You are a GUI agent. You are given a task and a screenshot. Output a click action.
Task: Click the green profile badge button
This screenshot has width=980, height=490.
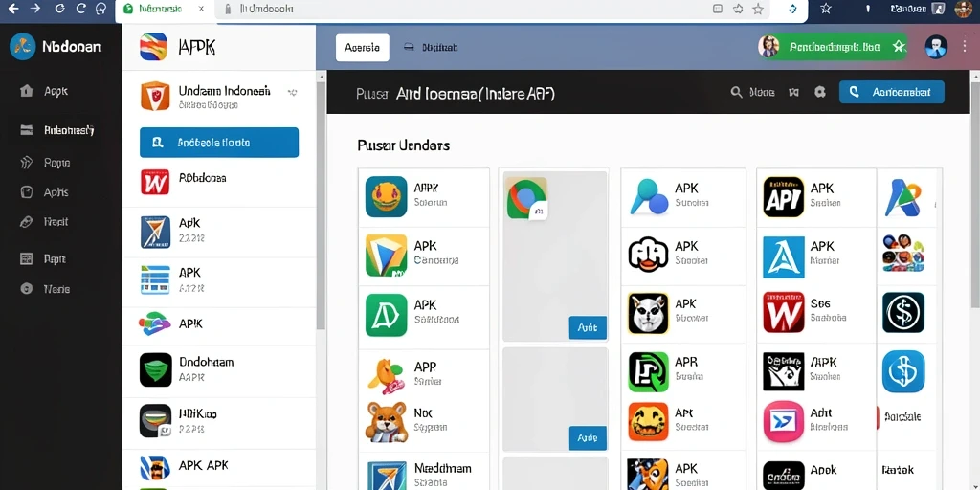coord(833,47)
